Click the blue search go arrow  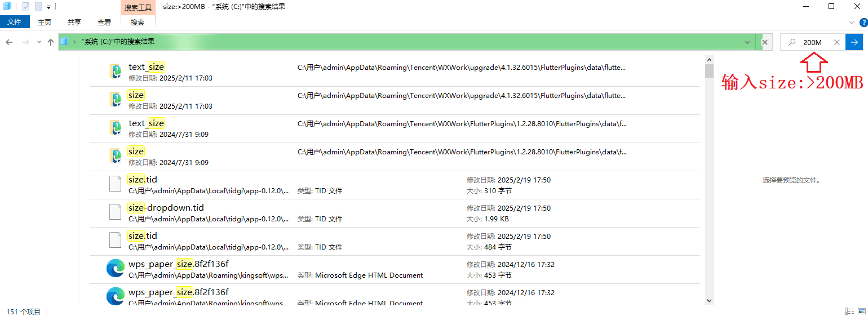[x=854, y=42]
